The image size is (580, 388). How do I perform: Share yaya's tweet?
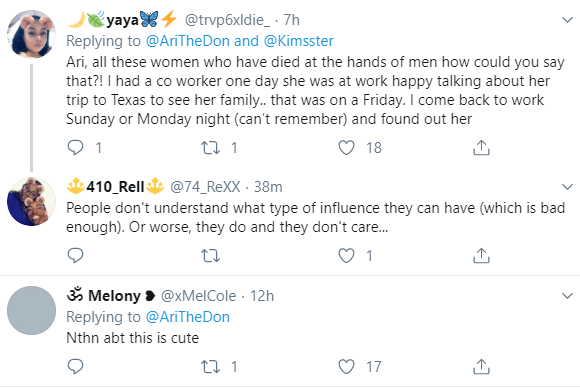coord(481,148)
